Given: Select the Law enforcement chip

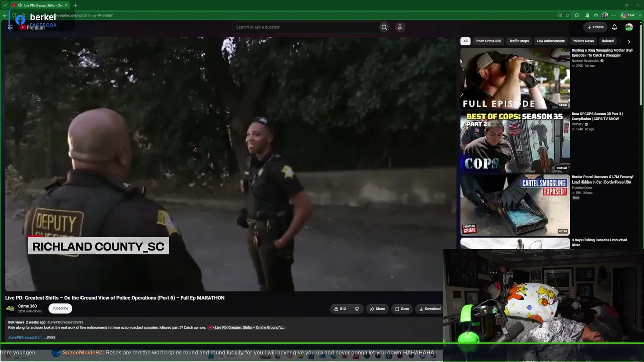Looking at the screenshot, I should pos(550,41).
